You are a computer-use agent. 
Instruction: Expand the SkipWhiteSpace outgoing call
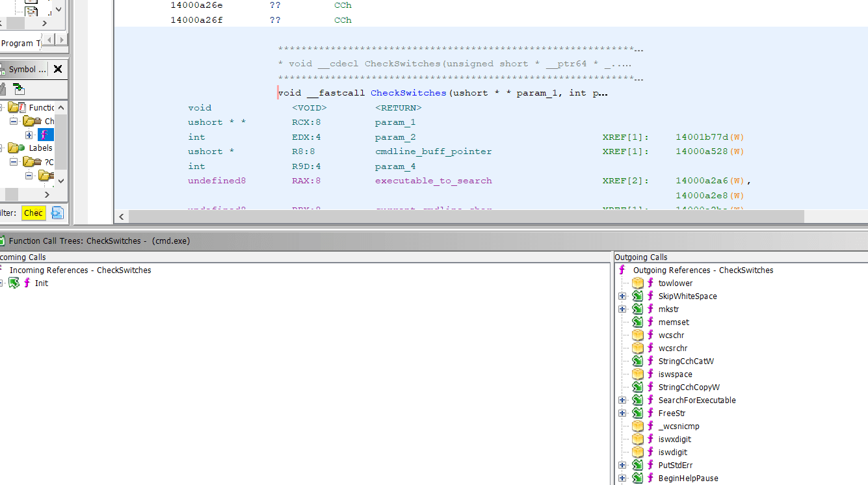click(x=622, y=296)
